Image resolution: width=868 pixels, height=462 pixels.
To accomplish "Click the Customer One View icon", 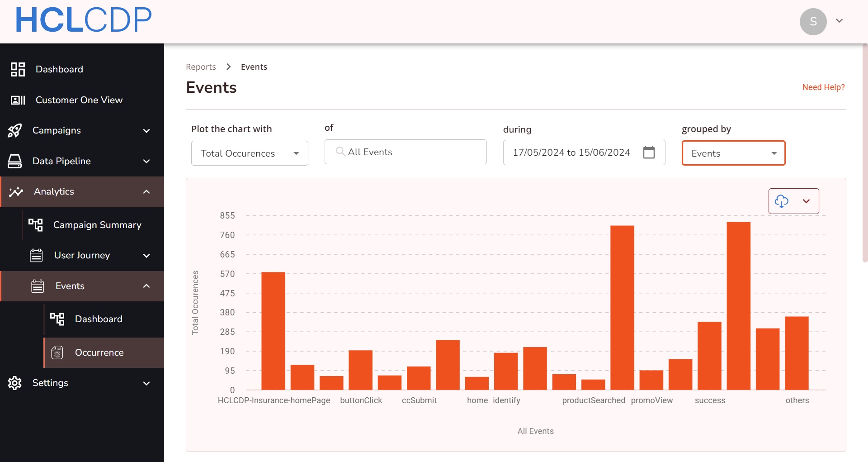I will [x=18, y=100].
